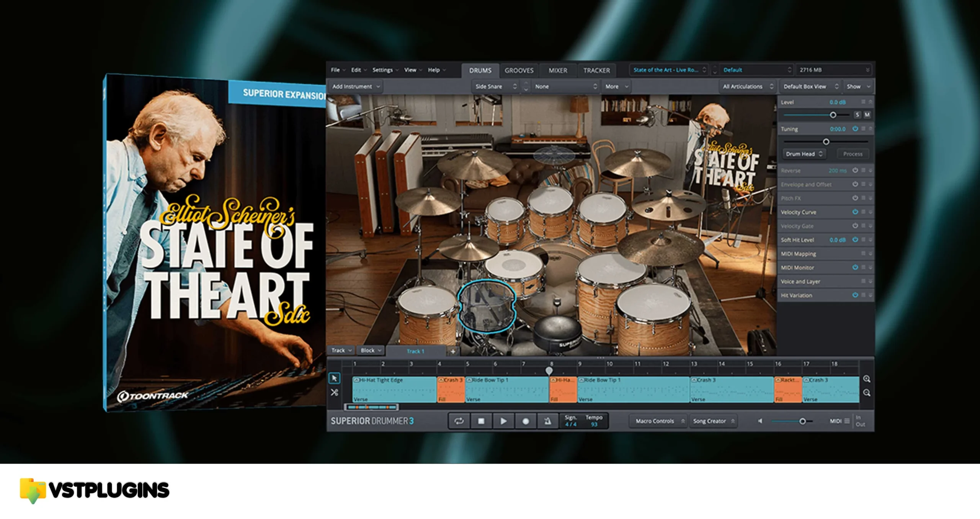Select the scissors cut tool
The height and width of the screenshot is (519, 980).
335,392
